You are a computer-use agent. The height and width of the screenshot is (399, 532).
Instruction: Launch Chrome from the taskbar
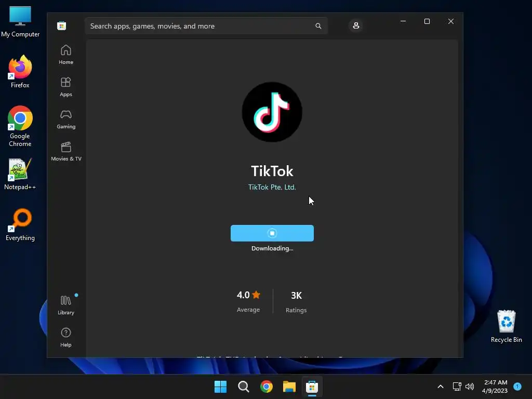[x=267, y=387]
